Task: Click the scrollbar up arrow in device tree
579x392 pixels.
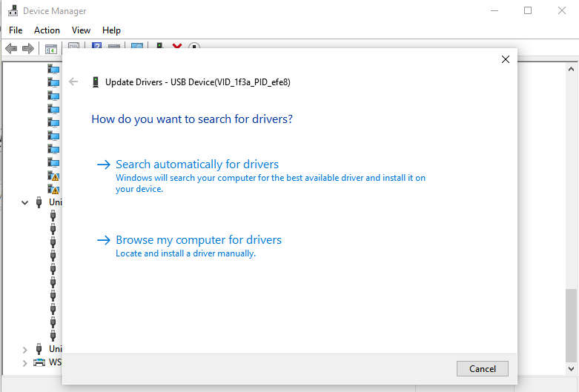Action: (x=572, y=69)
